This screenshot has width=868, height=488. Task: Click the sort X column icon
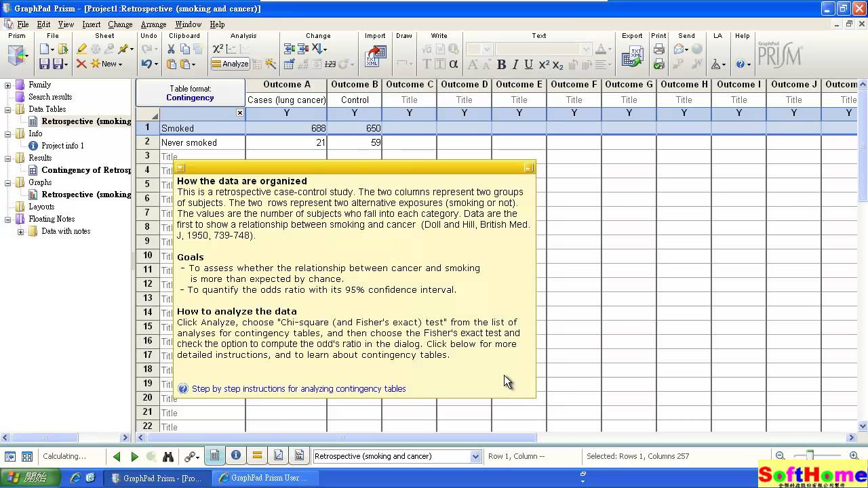pyautogui.click(x=318, y=49)
